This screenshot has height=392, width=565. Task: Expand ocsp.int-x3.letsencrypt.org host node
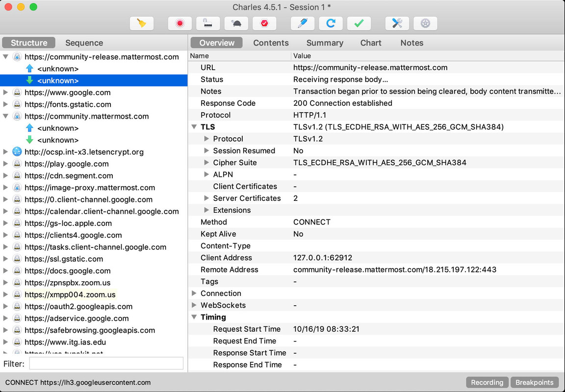[6, 152]
